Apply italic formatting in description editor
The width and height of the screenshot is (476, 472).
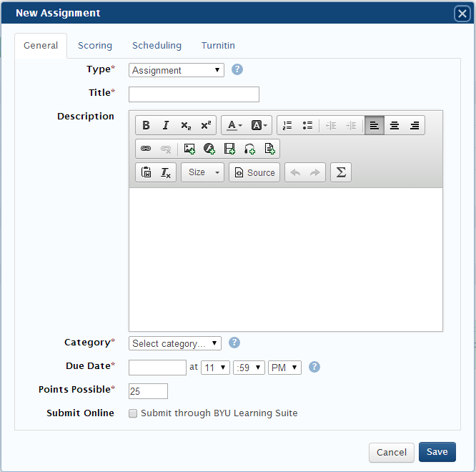[166, 125]
